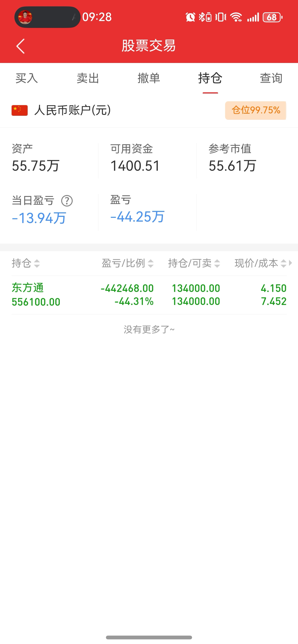Viewport: 298px width, 644px height.
Task: Sort by 持仓/可卖 column
Action: point(194,263)
